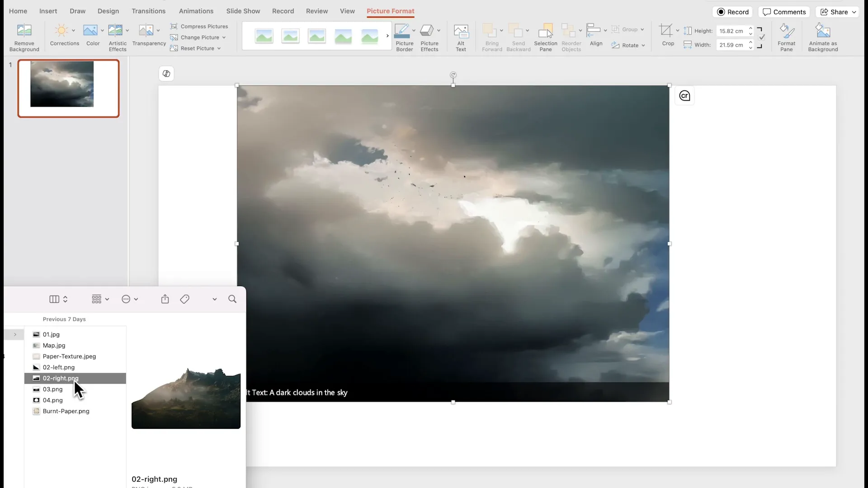Viewport: 868px width, 488px height.
Task: Click the rotation handle above the picture
Action: click(453, 75)
